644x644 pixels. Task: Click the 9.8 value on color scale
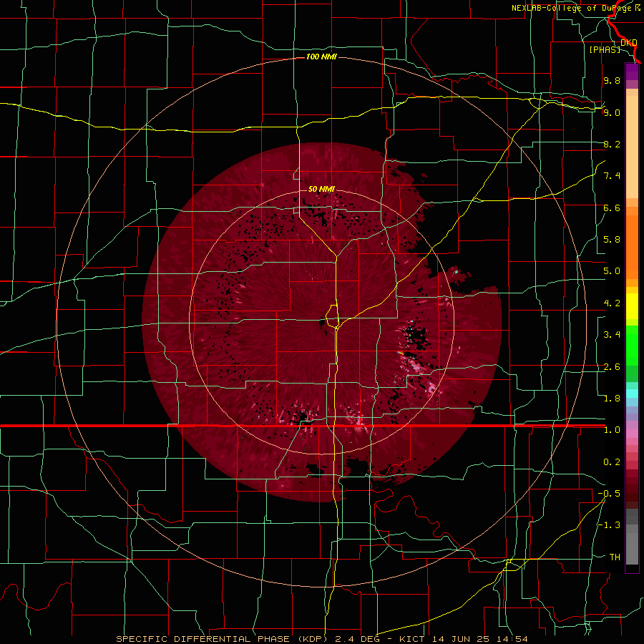pyautogui.click(x=612, y=80)
